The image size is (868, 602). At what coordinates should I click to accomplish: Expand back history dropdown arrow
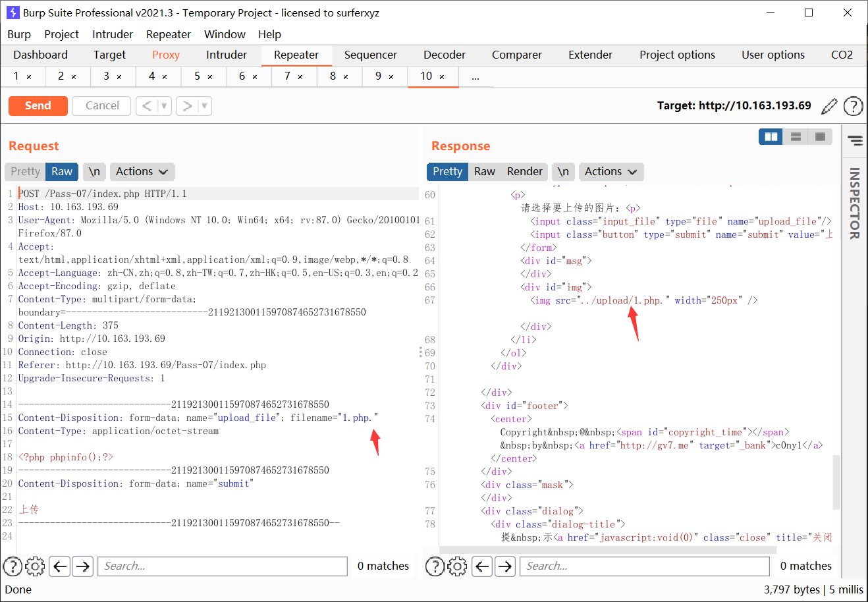[164, 105]
